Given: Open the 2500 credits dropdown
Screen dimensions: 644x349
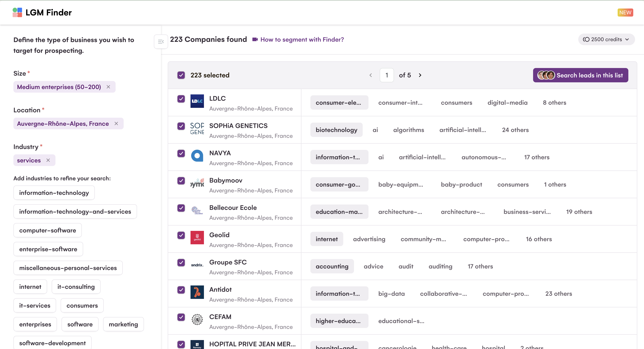Looking at the screenshot, I should click(x=606, y=40).
